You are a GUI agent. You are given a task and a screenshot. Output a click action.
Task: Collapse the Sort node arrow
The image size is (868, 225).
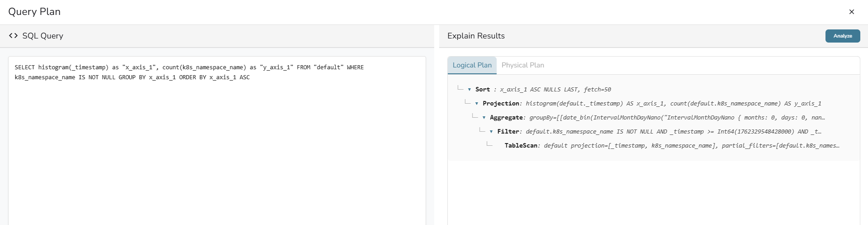pyautogui.click(x=469, y=90)
